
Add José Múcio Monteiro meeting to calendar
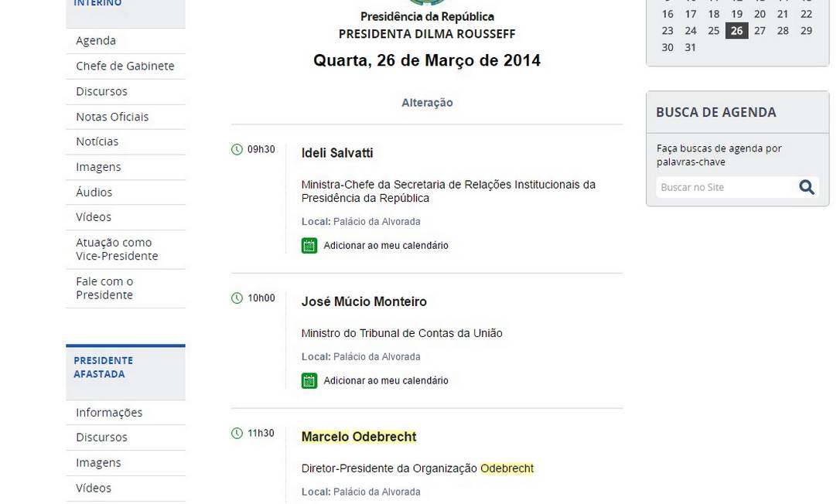(385, 380)
